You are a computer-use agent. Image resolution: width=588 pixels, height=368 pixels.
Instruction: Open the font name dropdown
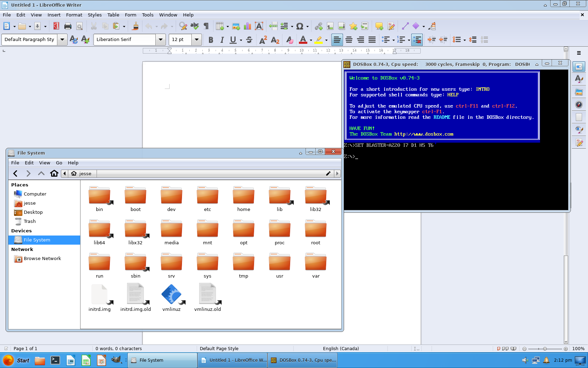pyautogui.click(x=161, y=40)
